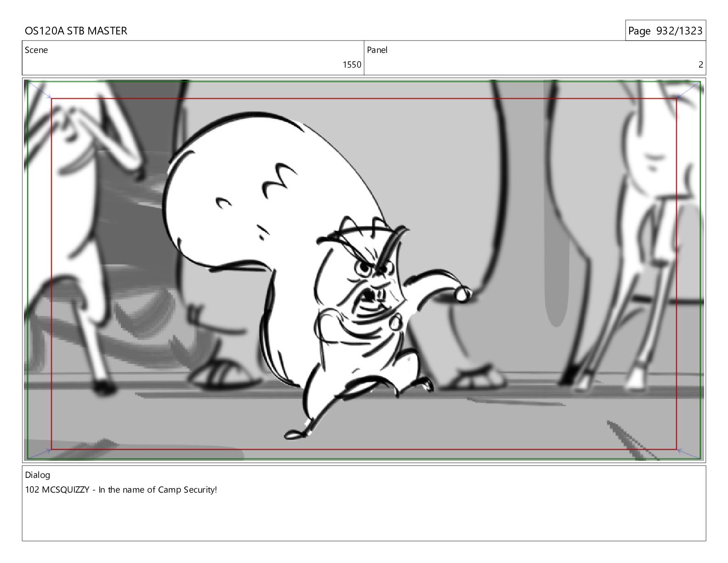Select the Page 932/1323 indicator

coord(665,31)
